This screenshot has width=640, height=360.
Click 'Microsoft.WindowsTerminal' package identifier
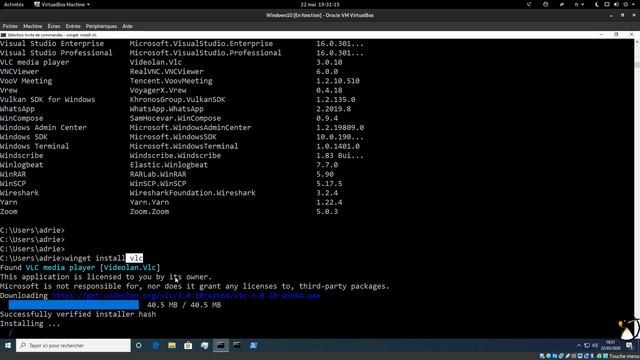pyautogui.click(x=184, y=146)
